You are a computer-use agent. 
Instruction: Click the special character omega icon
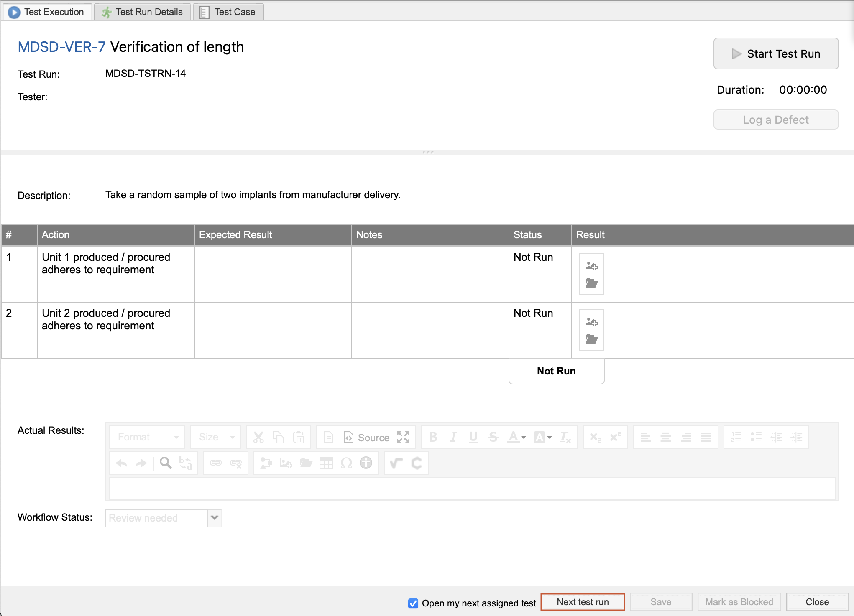tap(346, 463)
